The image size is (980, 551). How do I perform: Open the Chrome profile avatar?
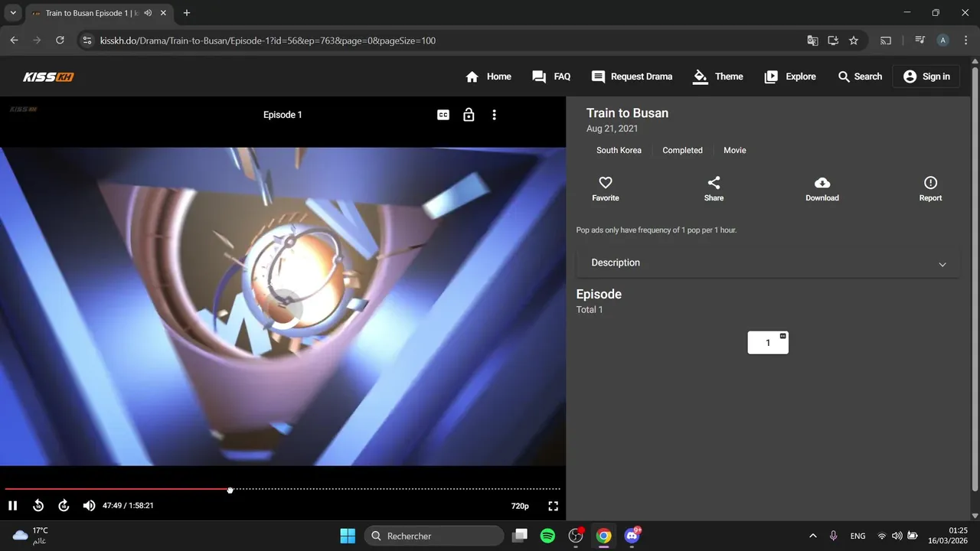click(x=943, y=41)
